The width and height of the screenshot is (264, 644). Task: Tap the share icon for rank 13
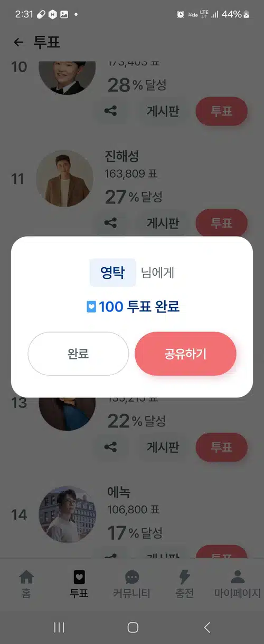[110, 447]
